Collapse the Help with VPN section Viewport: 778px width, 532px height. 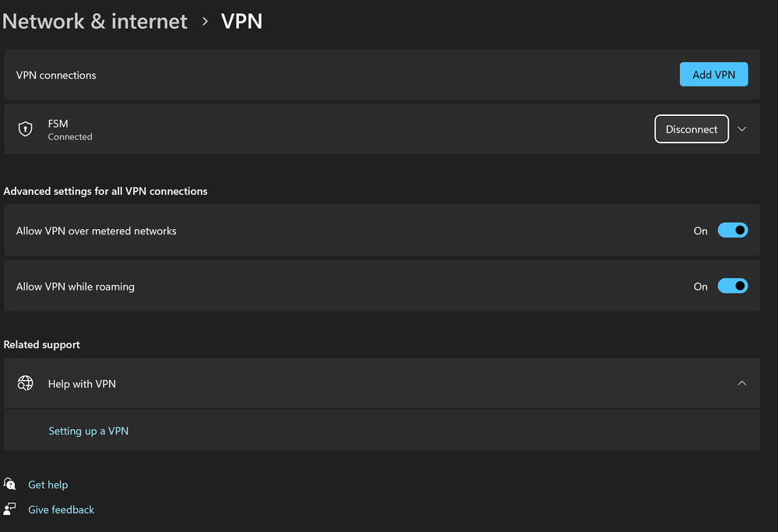click(742, 383)
